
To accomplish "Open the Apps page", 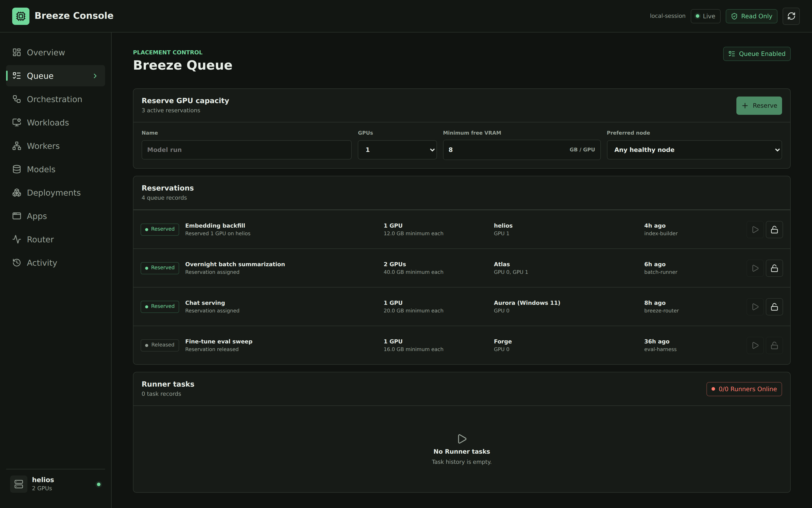I will [x=55, y=216].
